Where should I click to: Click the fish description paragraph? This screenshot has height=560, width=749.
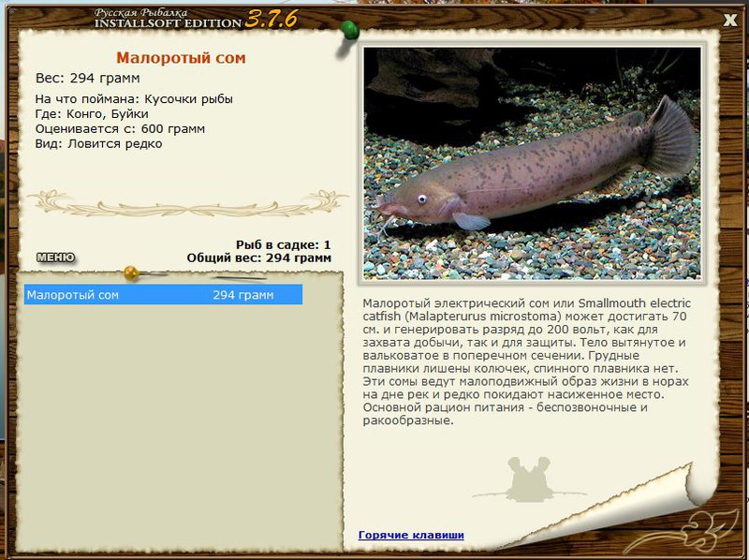[526, 361]
